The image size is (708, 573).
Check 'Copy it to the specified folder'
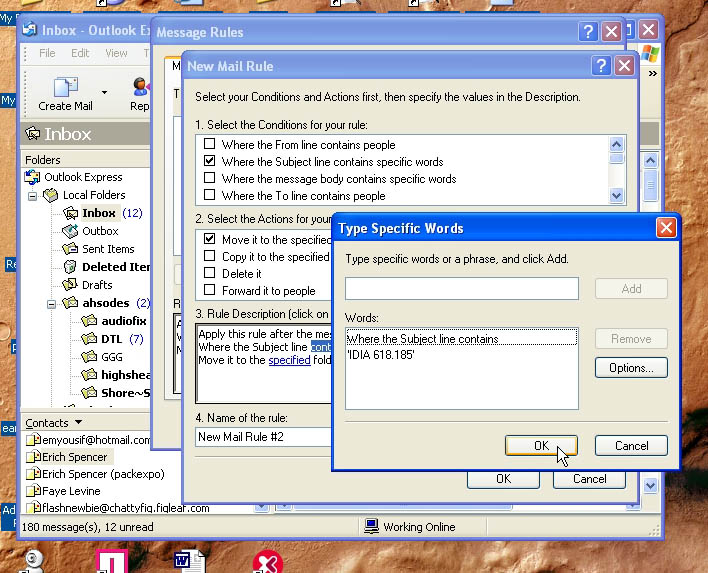pos(210,256)
